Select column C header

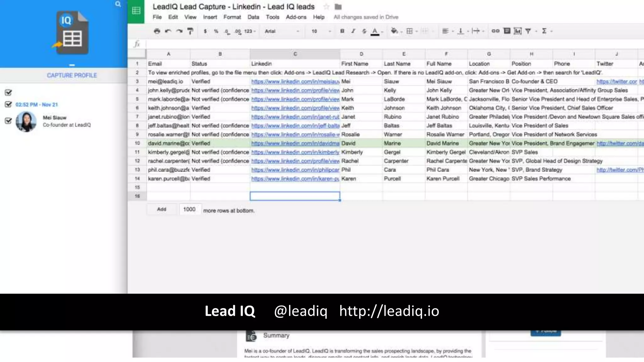(x=295, y=54)
